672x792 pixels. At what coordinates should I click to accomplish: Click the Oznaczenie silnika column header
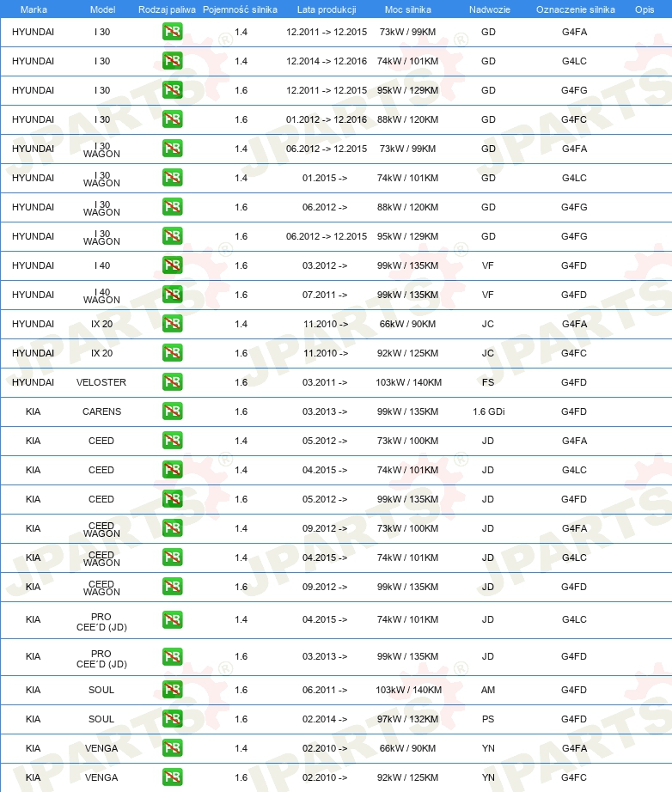[576, 9]
